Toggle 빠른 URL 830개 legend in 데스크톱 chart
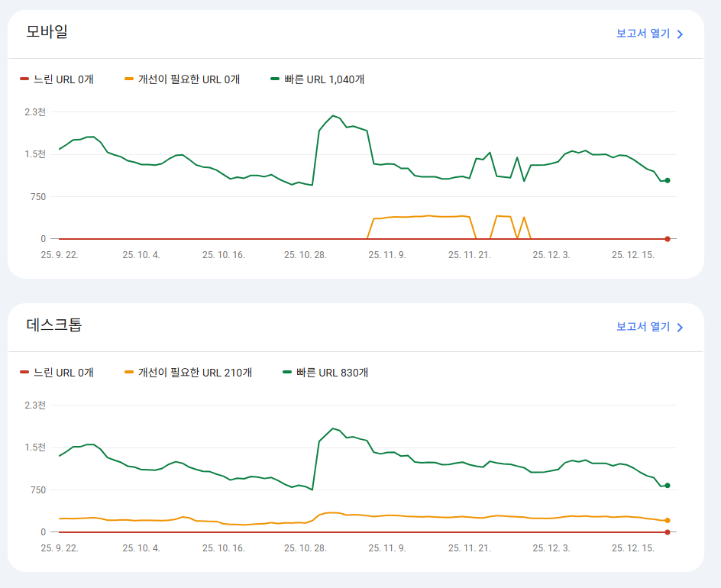721x588 pixels. (x=324, y=373)
